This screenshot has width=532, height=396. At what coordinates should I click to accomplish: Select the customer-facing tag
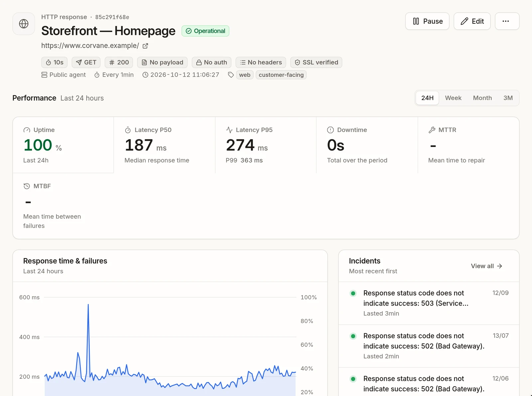point(281,75)
